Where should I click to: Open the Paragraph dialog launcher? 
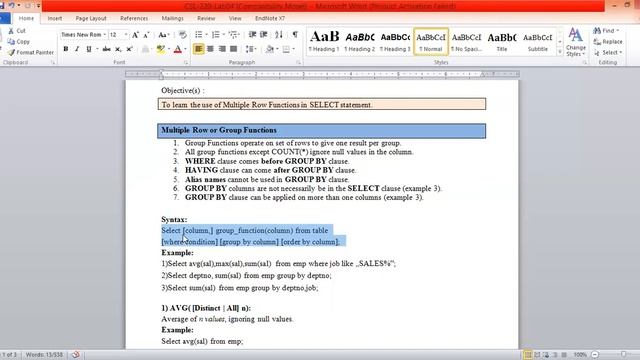coord(298,62)
